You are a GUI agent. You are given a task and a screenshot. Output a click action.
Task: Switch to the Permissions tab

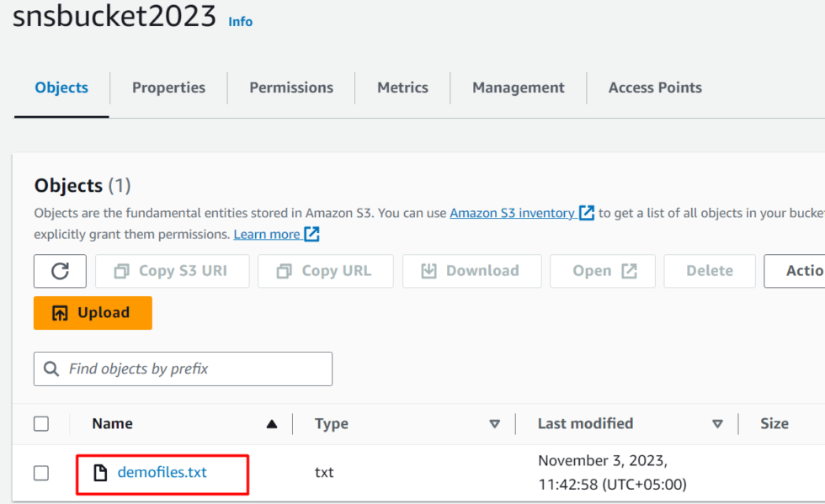290,88
